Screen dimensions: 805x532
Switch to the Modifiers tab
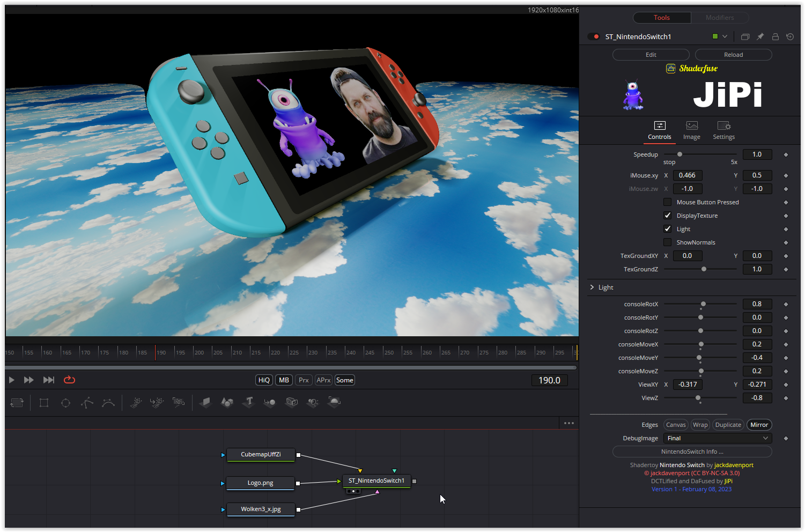pyautogui.click(x=720, y=18)
